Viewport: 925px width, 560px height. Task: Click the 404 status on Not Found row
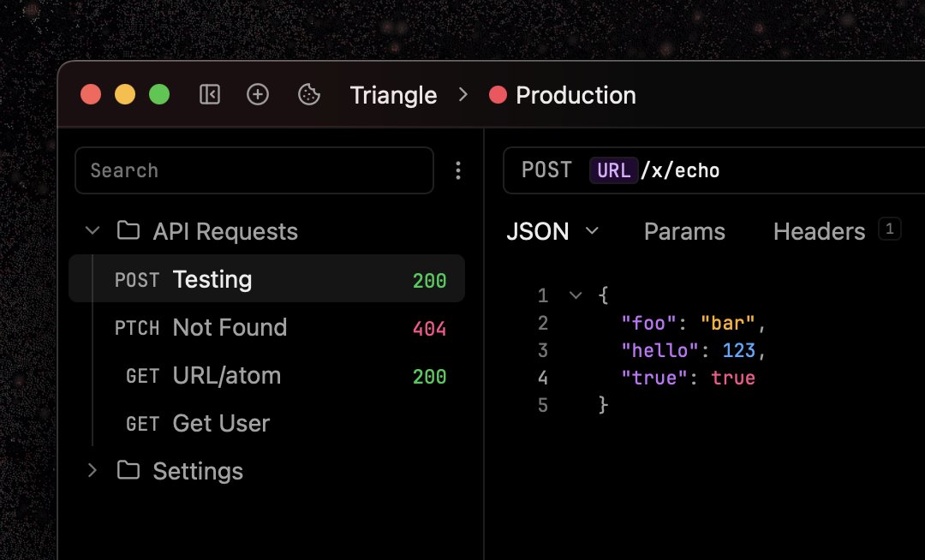click(429, 329)
